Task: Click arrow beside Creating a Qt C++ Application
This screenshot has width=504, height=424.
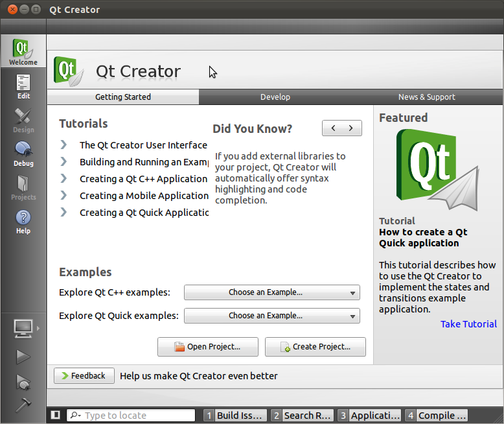Action: [x=63, y=178]
